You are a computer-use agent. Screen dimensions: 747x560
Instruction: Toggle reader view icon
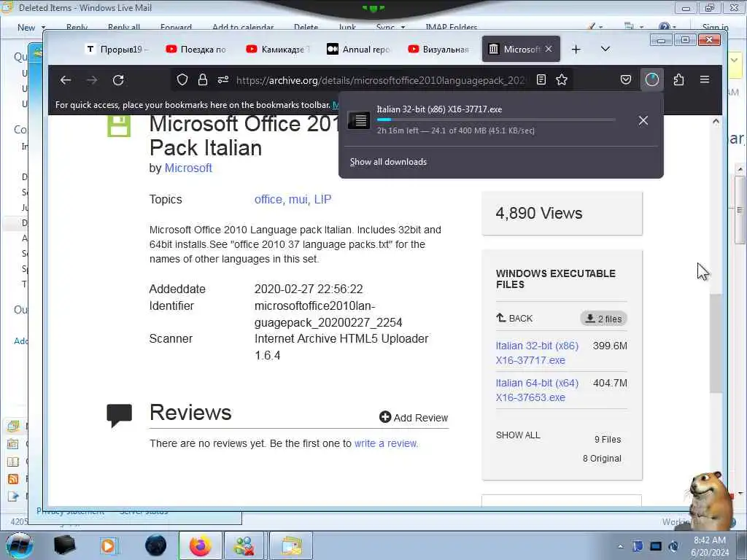[x=541, y=79]
